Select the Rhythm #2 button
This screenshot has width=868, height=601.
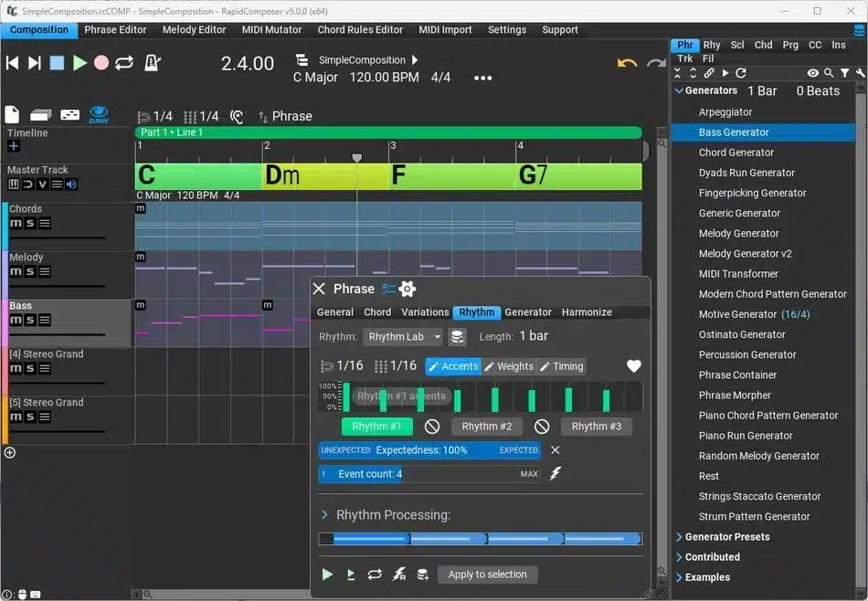click(487, 427)
